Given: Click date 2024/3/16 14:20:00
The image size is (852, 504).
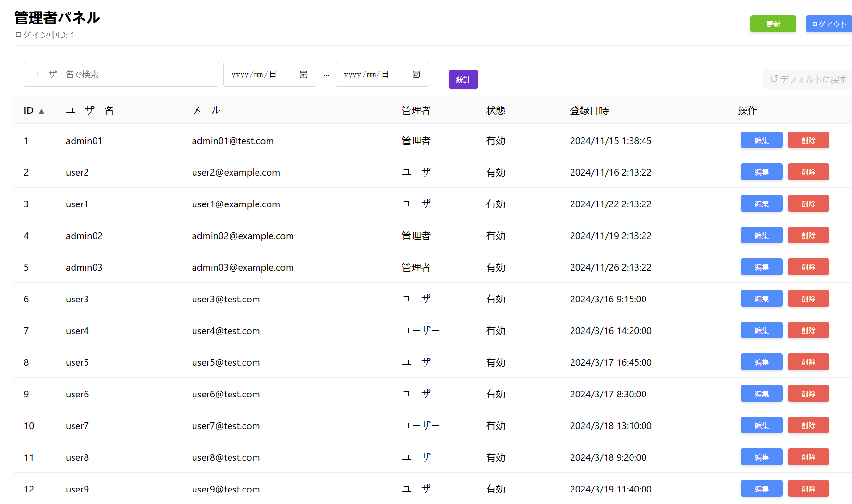Looking at the screenshot, I should tap(611, 331).
